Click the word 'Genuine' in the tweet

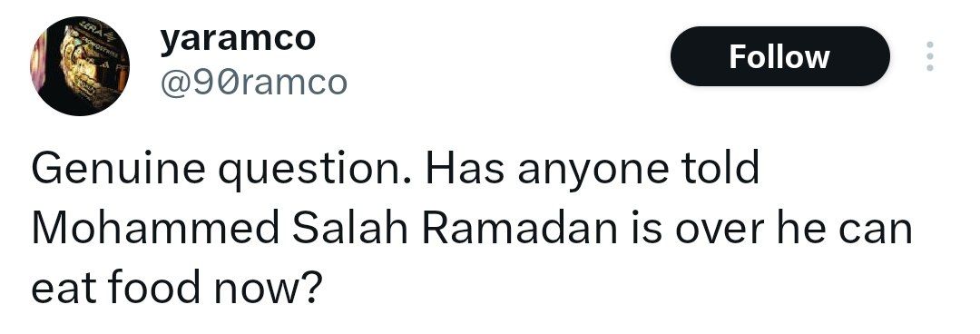pos(117,170)
